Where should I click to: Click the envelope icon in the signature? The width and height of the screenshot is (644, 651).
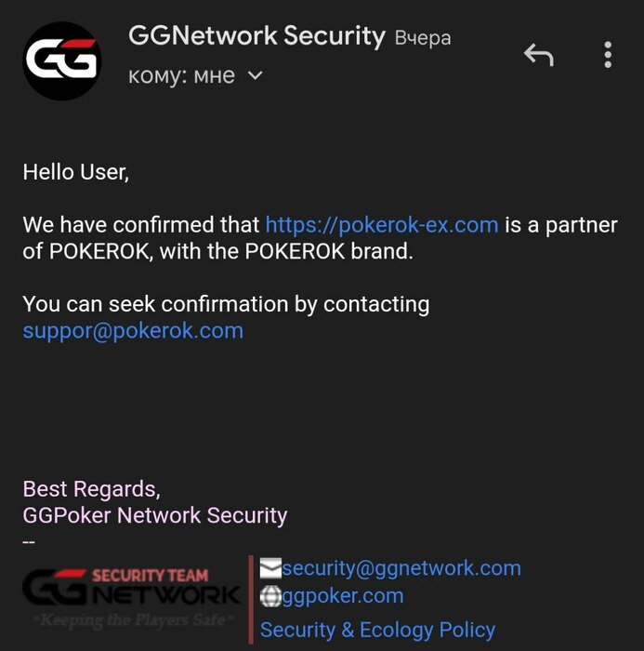point(270,568)
